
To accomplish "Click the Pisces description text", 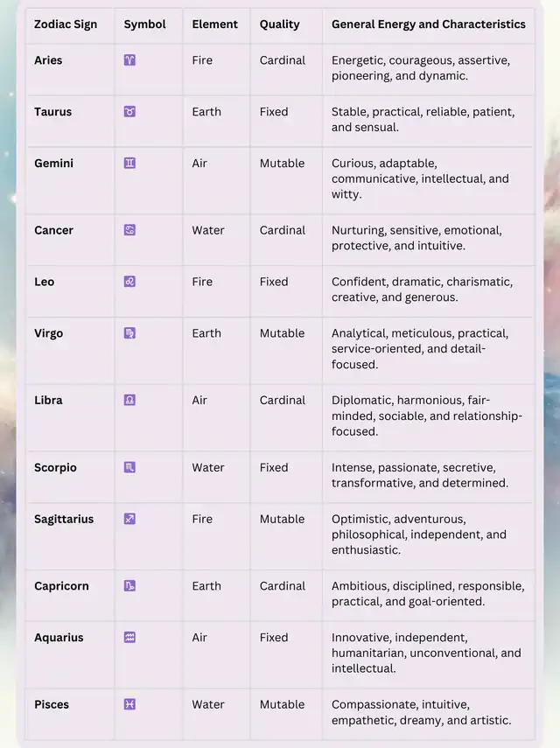I will coord(421,712).
